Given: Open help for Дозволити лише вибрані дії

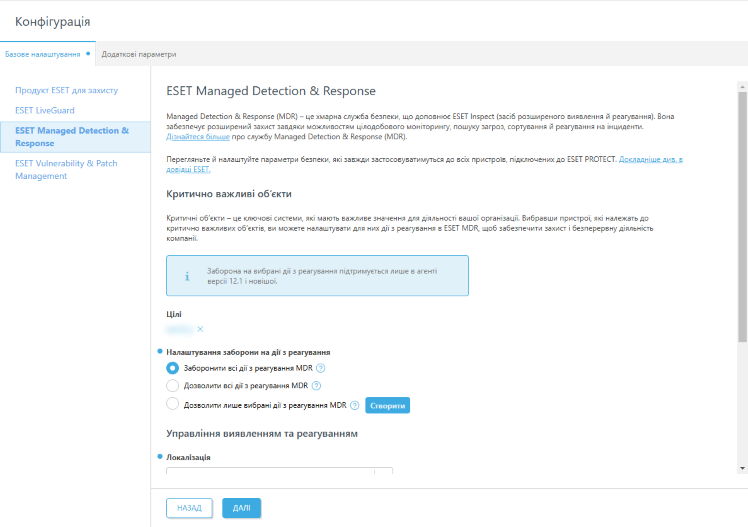Looking at the screenshot, I should coord(354,405).
